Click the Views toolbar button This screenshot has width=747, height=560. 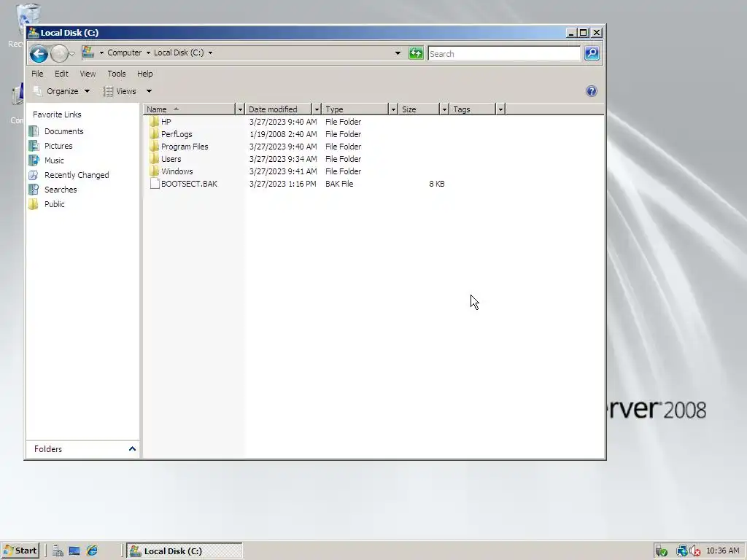coord(120,91)
